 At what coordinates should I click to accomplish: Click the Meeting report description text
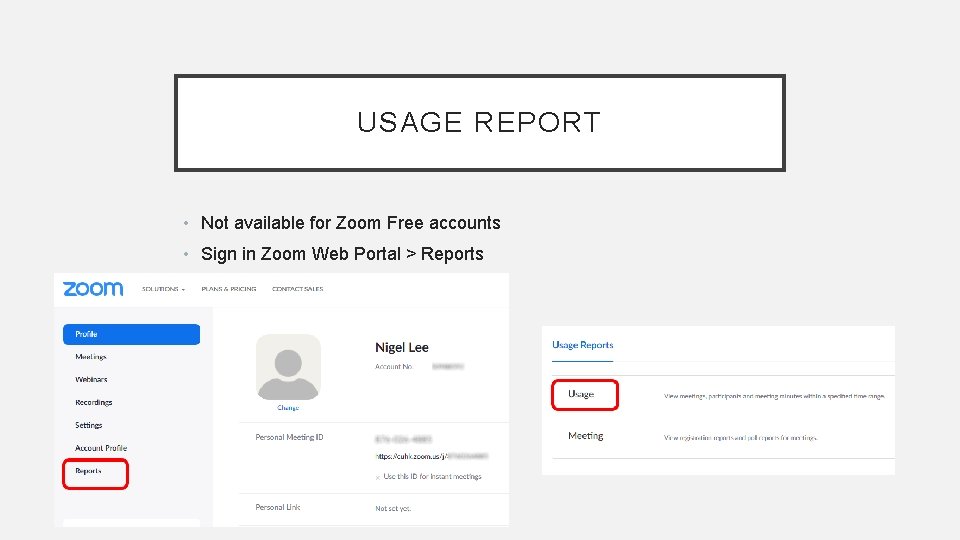click(x=740, y=438)
